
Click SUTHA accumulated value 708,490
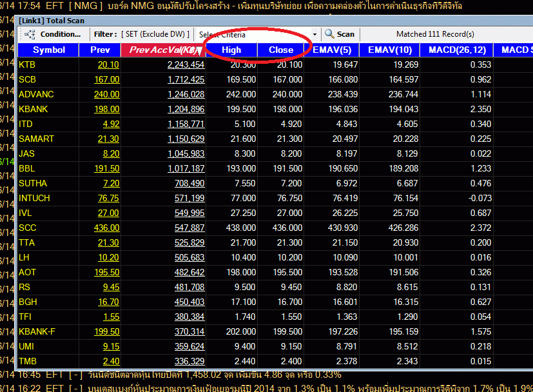(x=189, y=183)
